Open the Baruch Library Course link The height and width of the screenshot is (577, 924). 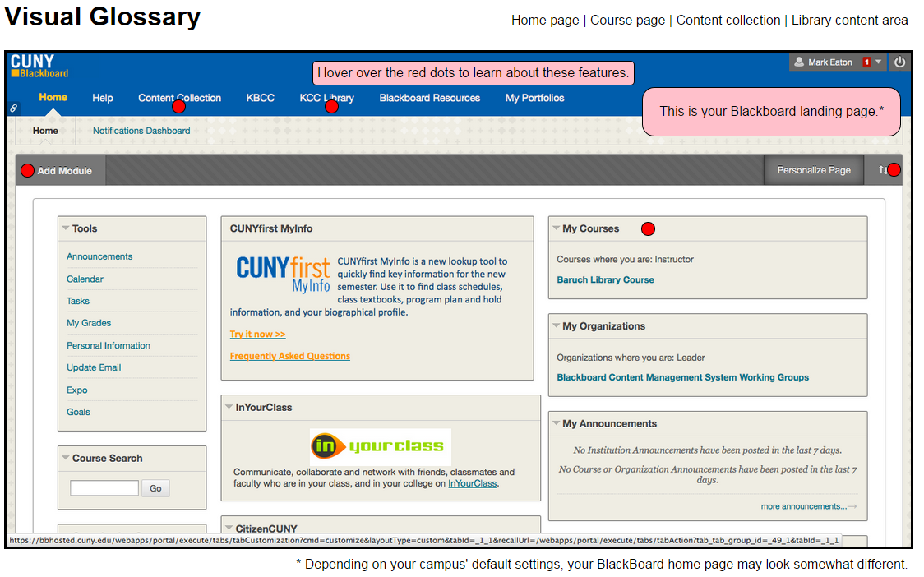click(x=605, y=280)
